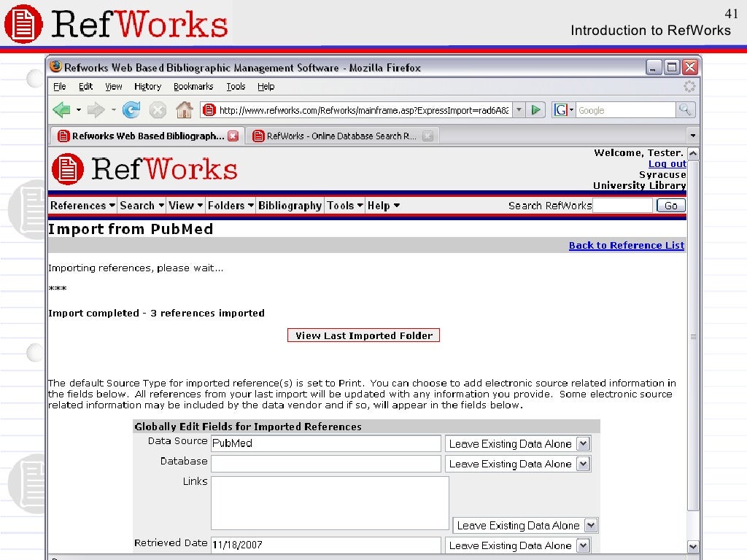
Task: Click the page scrollbar up arrow
Action: [693, 154]
